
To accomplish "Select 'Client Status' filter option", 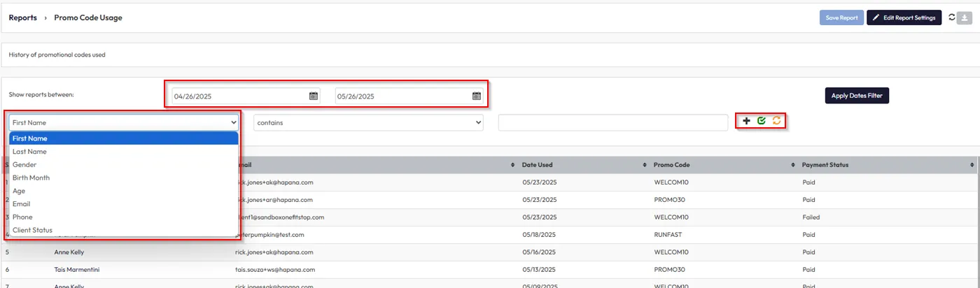I will [x=32, y=230].
